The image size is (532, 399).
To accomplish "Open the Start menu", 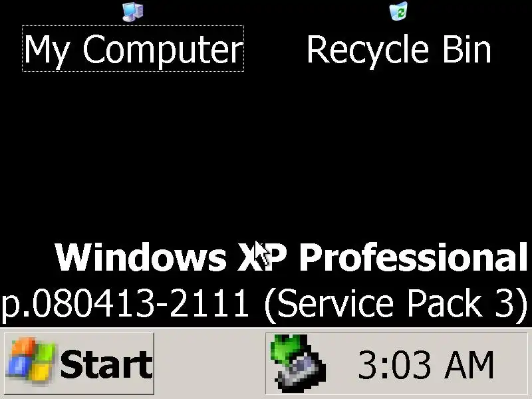I will coord(79,363).
